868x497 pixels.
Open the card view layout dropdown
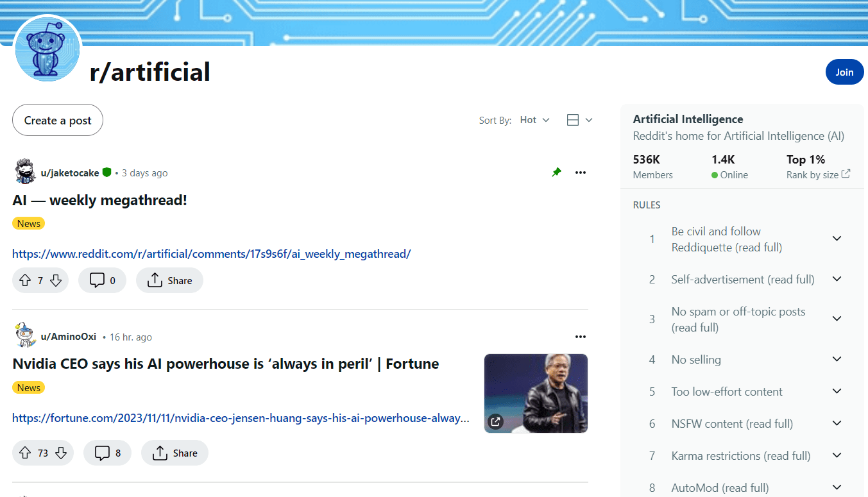579,120
